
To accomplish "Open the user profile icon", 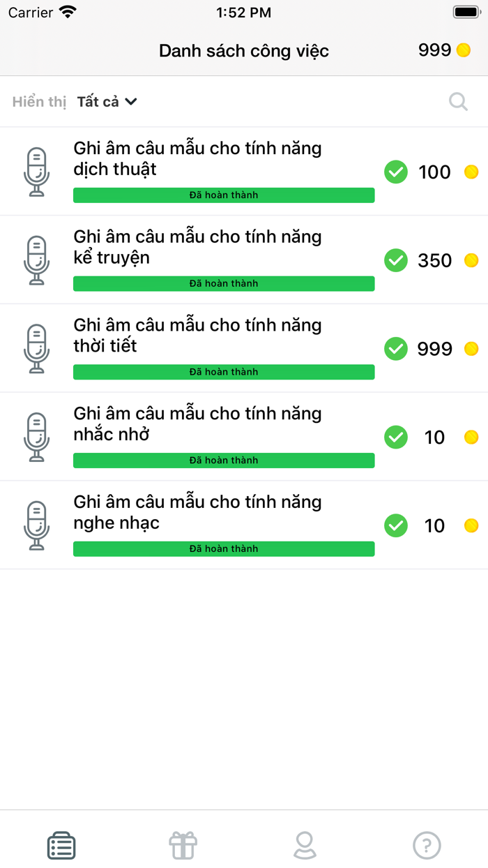I will tap(305, 844).
